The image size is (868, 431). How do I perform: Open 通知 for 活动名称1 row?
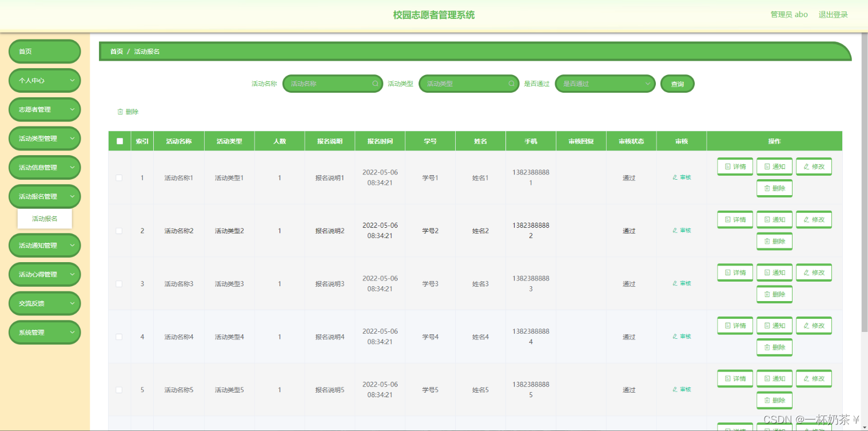coord(775,167)
